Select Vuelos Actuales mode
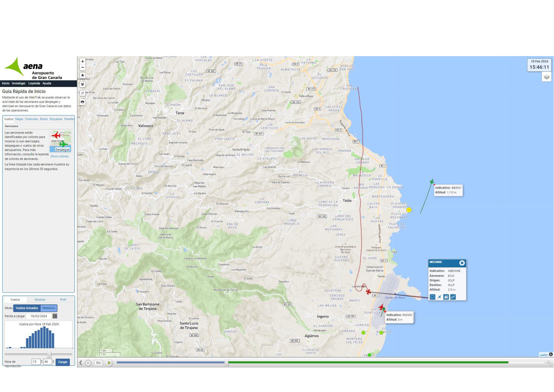Image resolution: width=554 pixels, height=392 pixels. pos(27,308)
